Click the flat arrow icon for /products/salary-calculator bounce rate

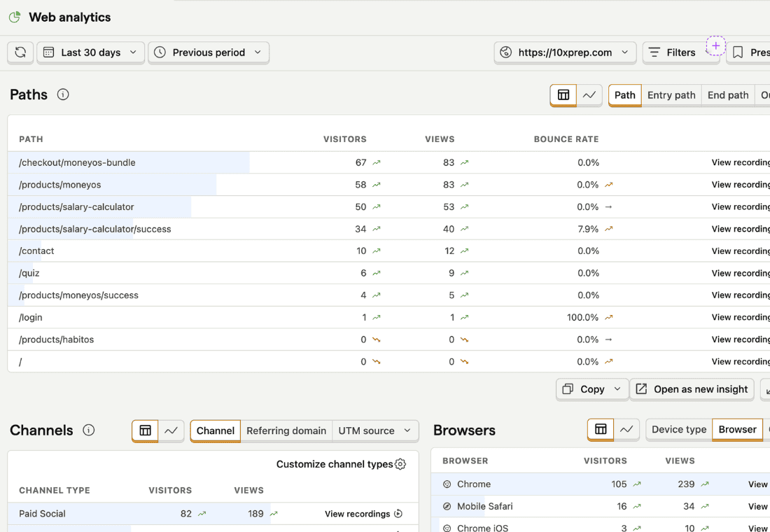[608, 206]
